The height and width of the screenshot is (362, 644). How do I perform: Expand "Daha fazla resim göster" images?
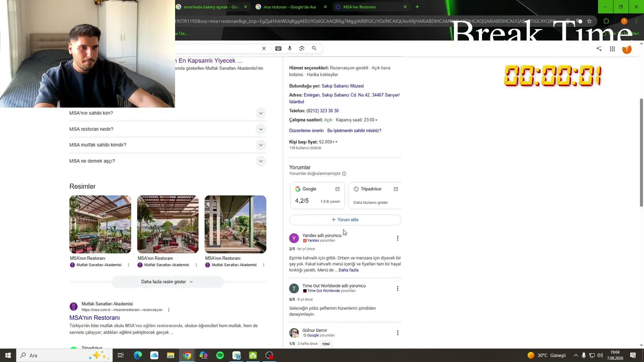167,282
